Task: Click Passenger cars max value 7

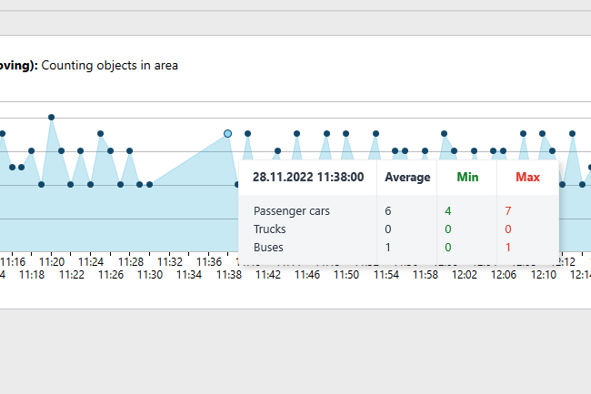Action: (x=508, y=211)
